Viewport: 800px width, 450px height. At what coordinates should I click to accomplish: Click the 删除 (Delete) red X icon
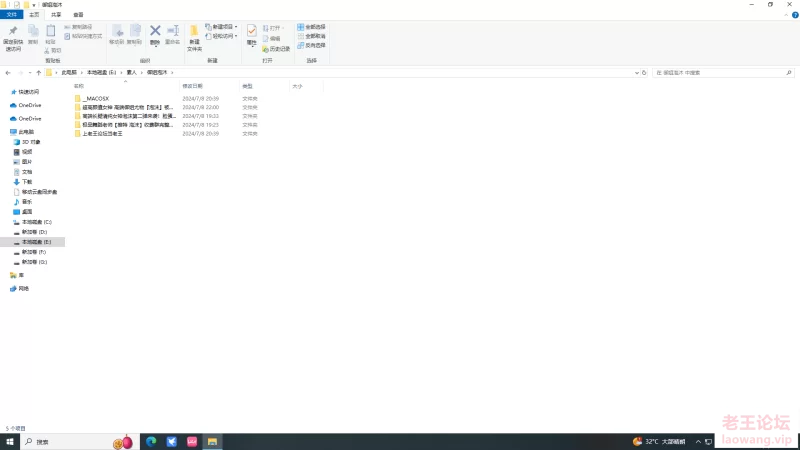coord(155,33)
